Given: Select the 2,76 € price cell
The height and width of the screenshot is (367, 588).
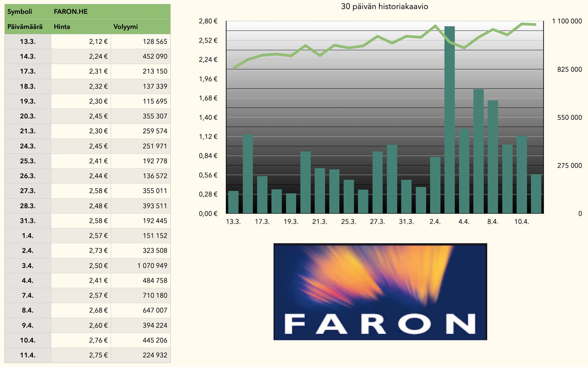Looking at the screenshot, I should [x=98, y=340].
